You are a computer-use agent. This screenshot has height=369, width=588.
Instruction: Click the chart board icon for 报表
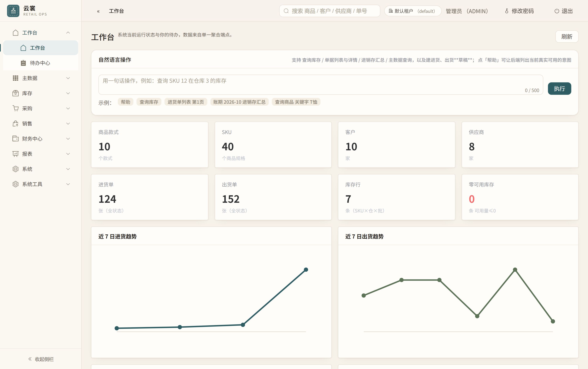tap(15, 154)
